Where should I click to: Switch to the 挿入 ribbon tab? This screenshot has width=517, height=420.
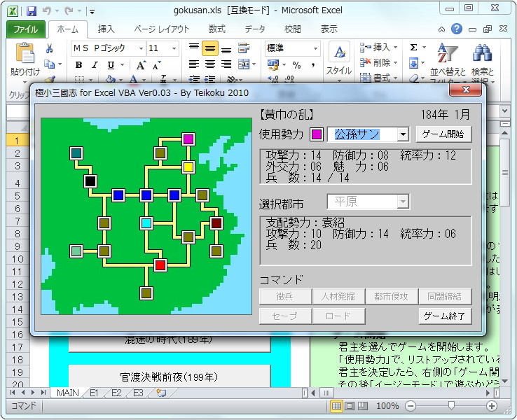coord(106,29)
